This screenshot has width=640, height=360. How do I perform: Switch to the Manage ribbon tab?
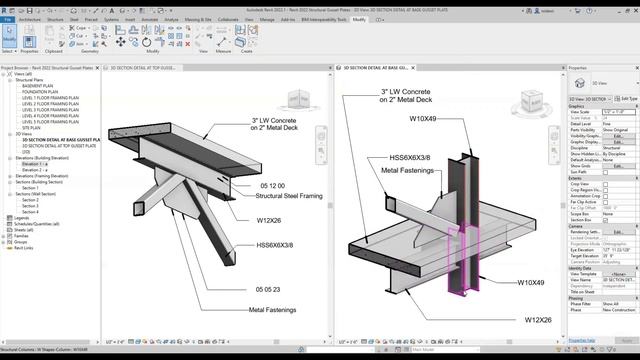[267, 20]
